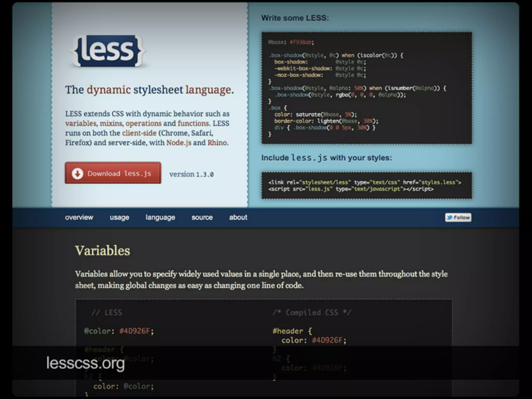532x399 pixels.
Task: Open the Rhino link
Action: pyautogui.click(x=217, y=143)
